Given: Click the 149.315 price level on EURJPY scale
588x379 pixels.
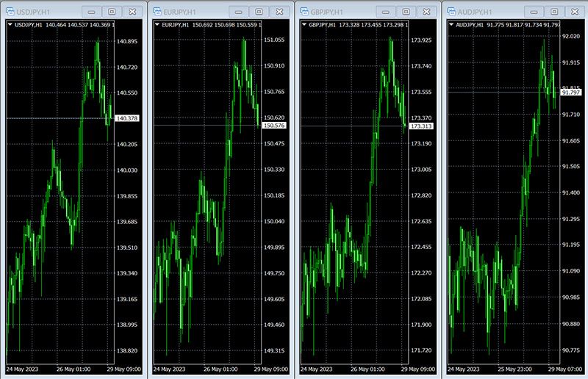Looking at the screenshot, I should [x=273, y=350].
